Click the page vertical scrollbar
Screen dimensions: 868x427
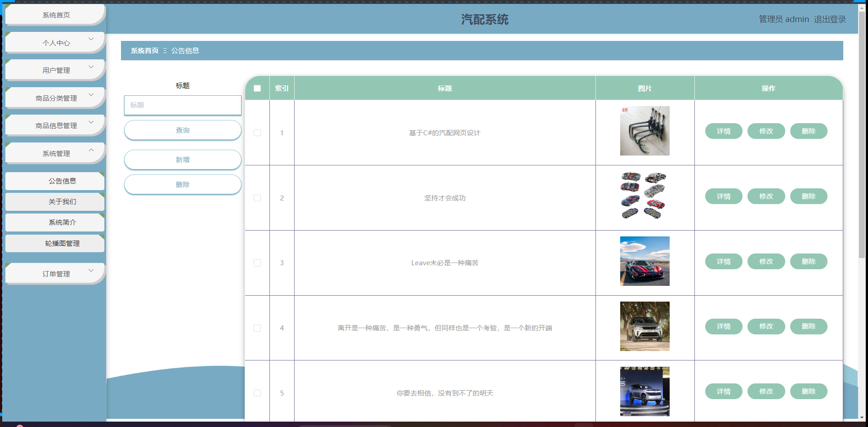(862, 135)
